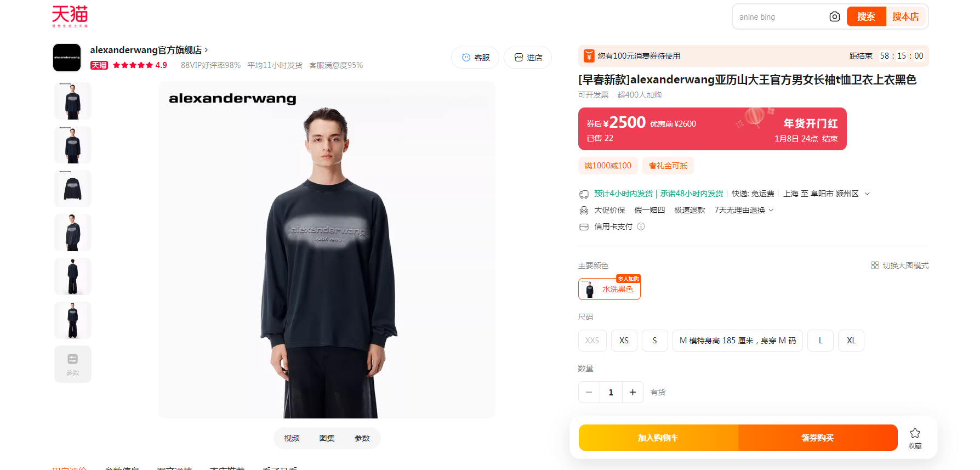980x470 pixels.
Task: Switch to the 视频 tab
Action: click(x=292, y=438)
